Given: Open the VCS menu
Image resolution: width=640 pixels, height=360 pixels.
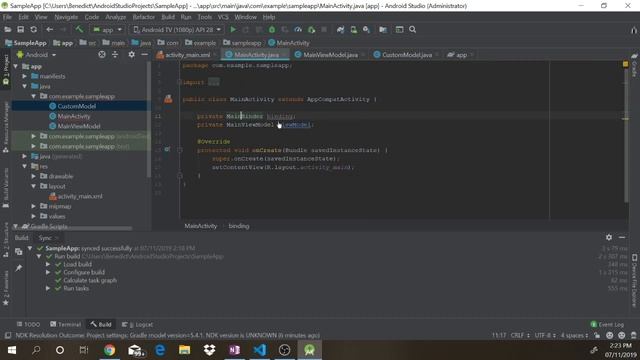Looking at the screenshot, I should (x=223, y=17).
